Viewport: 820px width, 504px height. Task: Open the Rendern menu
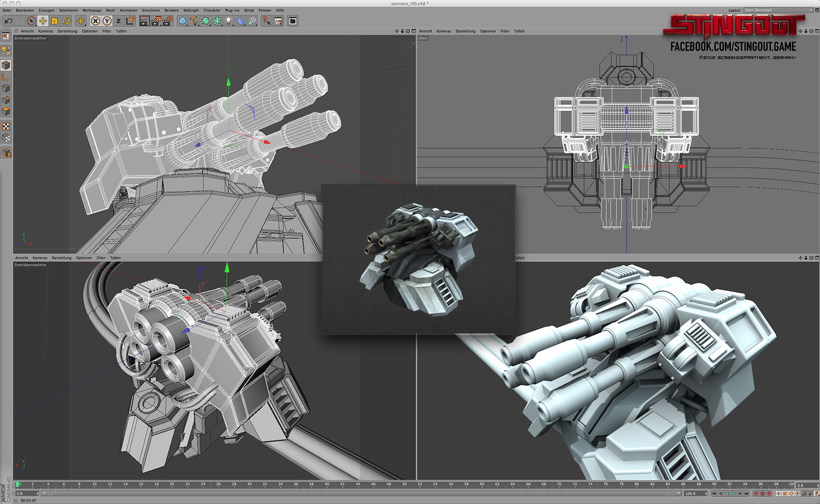172,10
